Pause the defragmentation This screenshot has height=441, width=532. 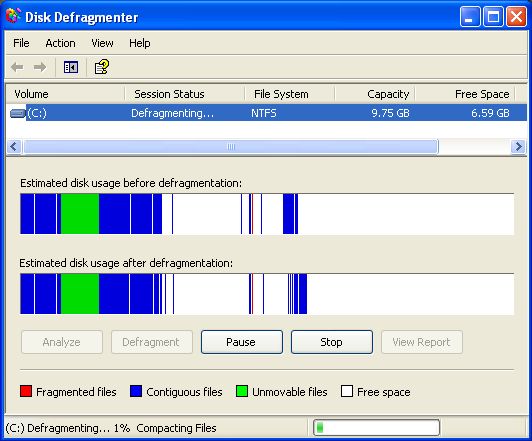(x=242, y=342)
